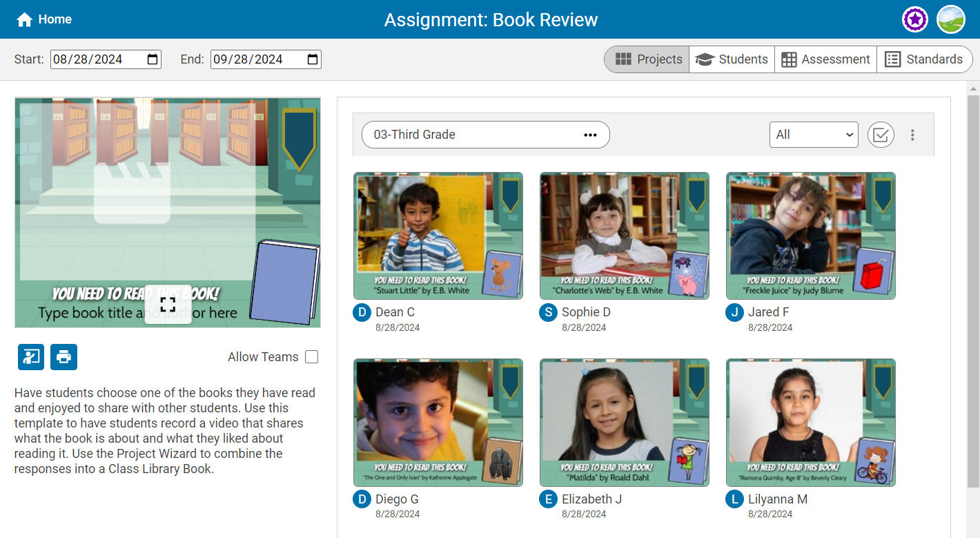Enable the Allow Teams checkbox
Viewport: 980px width, 538px height.
311,357
